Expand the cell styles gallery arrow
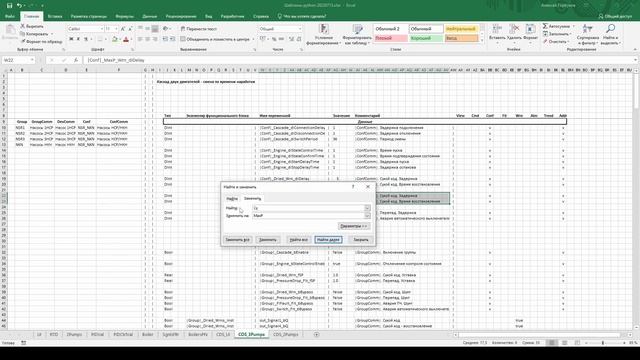The height and width of the screenshot is (360, 640). tap(482, 41)
